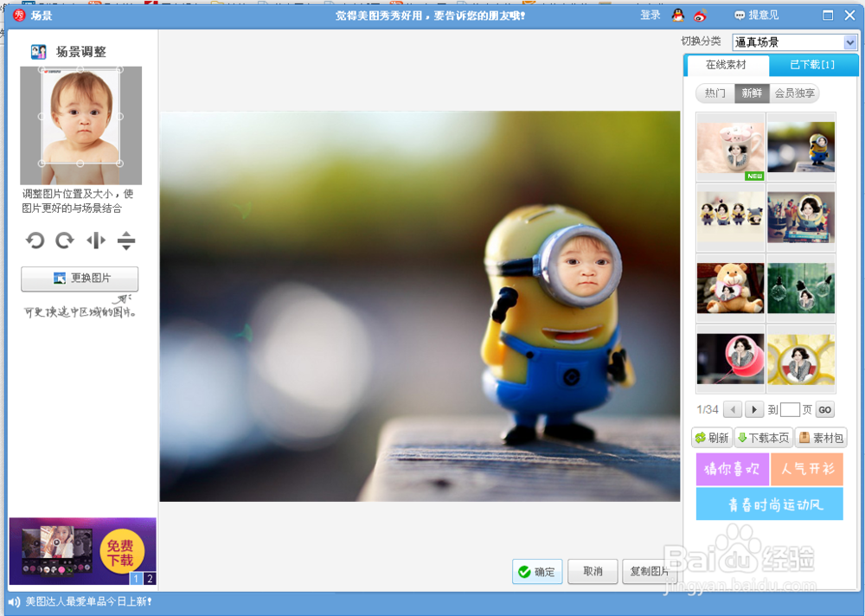This screenshot has width=865, height=616.
Task: Go to previous material page
Action: click(733, 409)
